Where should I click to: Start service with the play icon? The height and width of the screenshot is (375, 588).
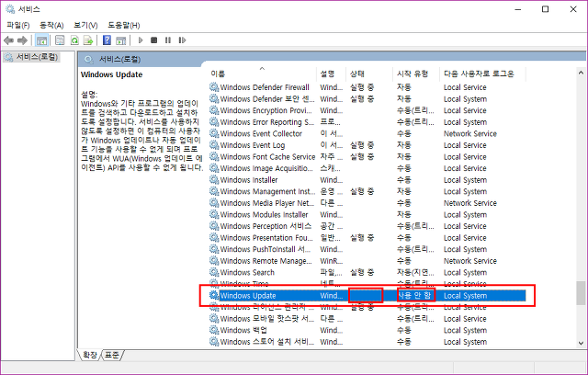pyautogui.click(x=141, y=40)
